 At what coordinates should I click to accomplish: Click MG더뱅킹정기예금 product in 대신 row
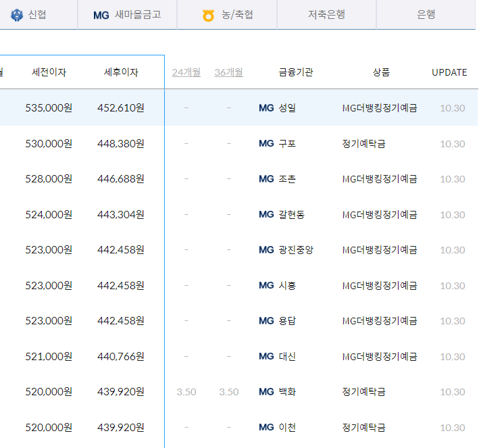click(380, 356)
